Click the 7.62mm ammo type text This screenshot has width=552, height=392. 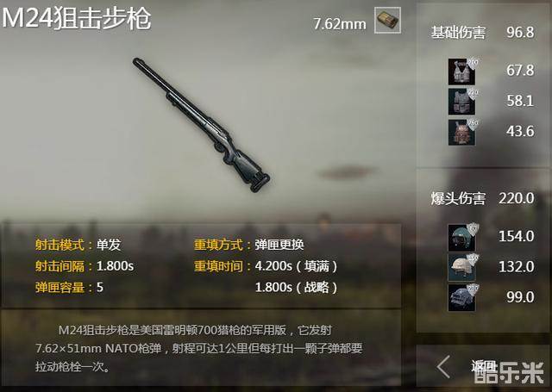[x=340, y=24]
